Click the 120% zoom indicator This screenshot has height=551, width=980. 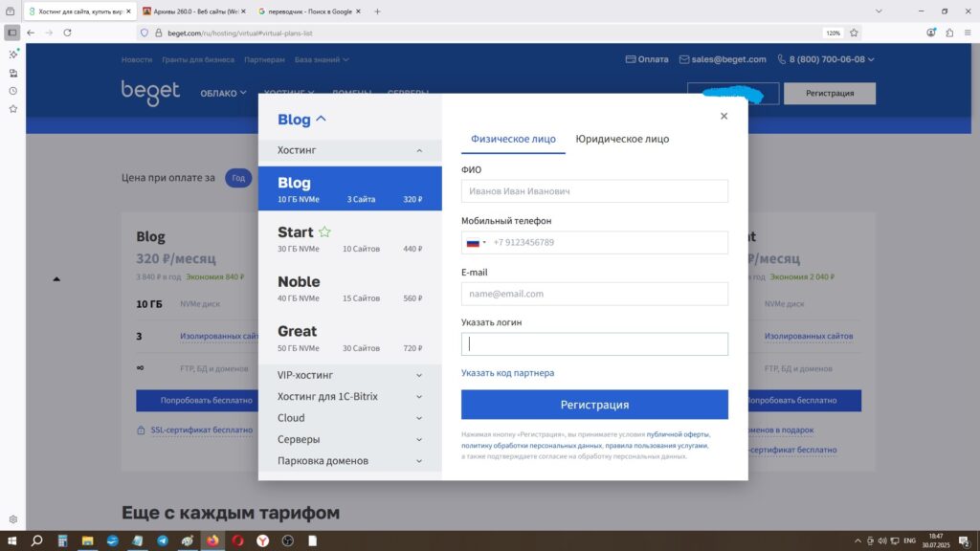[x=833, y=33]
